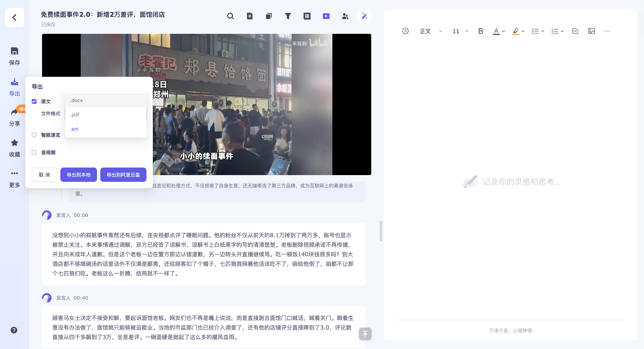Click the Share arrow icon
Viewport: 644px width, 349px height.
[14, 112]
